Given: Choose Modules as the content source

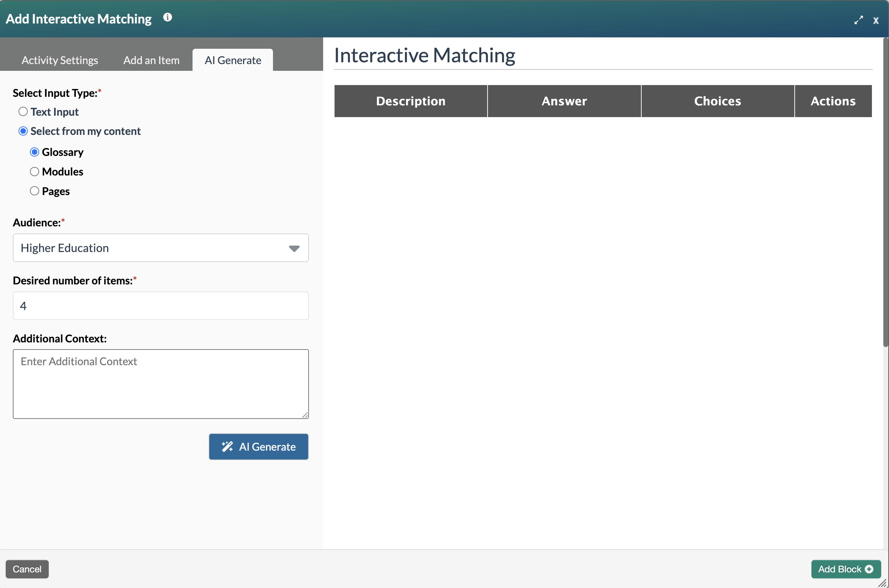Looking at the screenshot, I should point(34,171).
